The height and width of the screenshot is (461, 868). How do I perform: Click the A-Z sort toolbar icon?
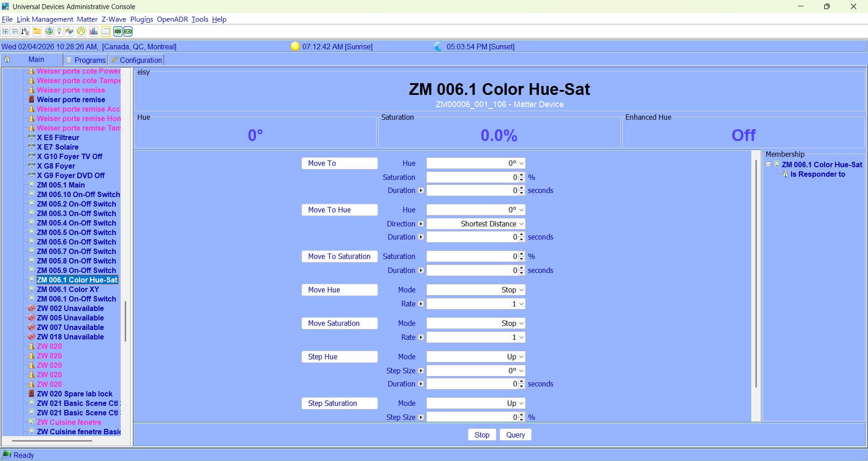tap(25, 31)
